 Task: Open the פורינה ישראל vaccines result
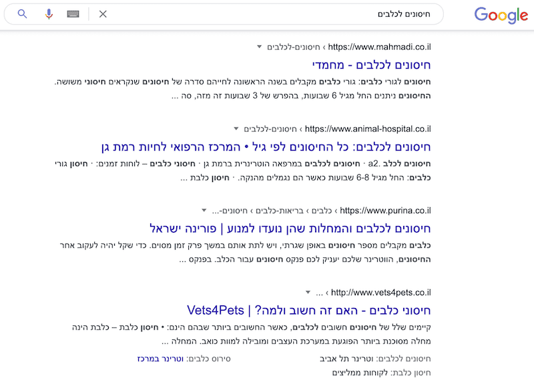(x=290, y=228)
